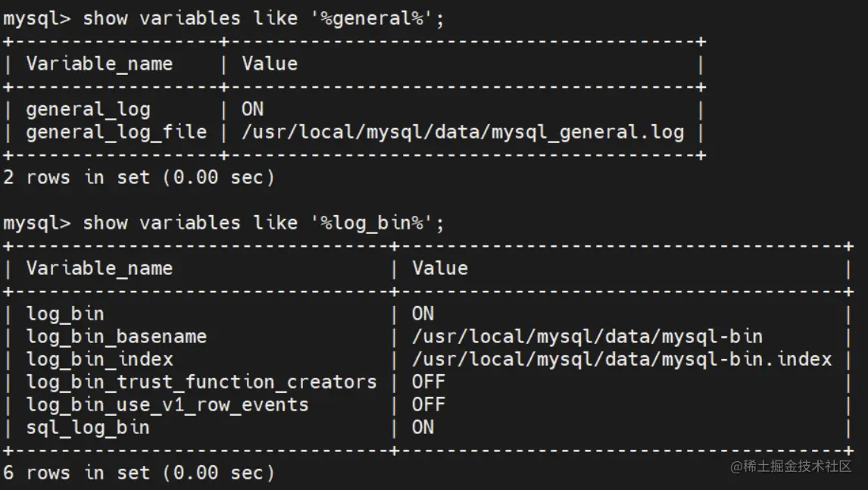The width and height of the screenshot is (868, 490).
Task: Click the sql_log_bin variable name
Action: [88, 428]
